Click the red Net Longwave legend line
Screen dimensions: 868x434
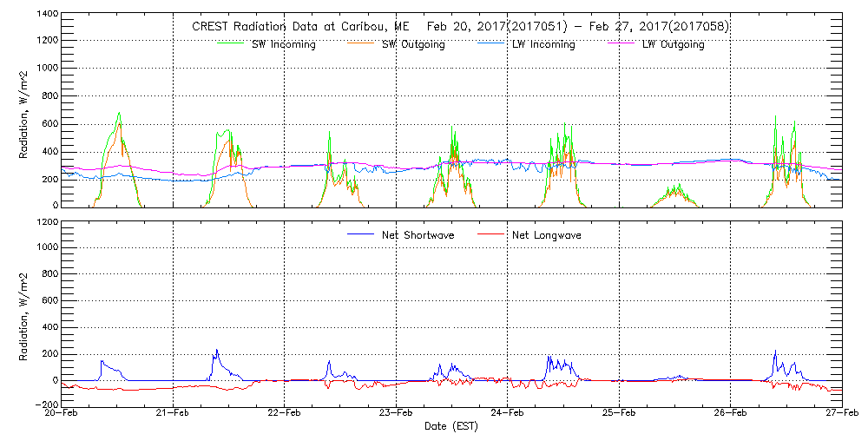point(490,234)
